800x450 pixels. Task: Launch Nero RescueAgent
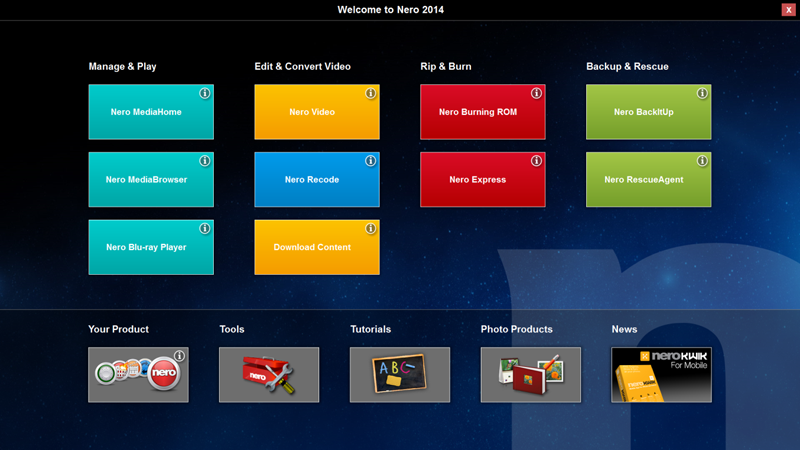tap(648, 180)
